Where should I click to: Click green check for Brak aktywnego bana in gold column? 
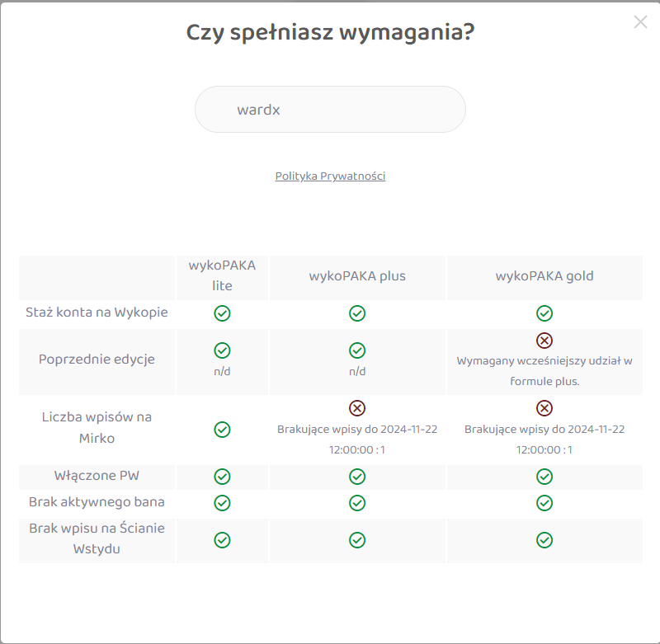pos(544,503)
